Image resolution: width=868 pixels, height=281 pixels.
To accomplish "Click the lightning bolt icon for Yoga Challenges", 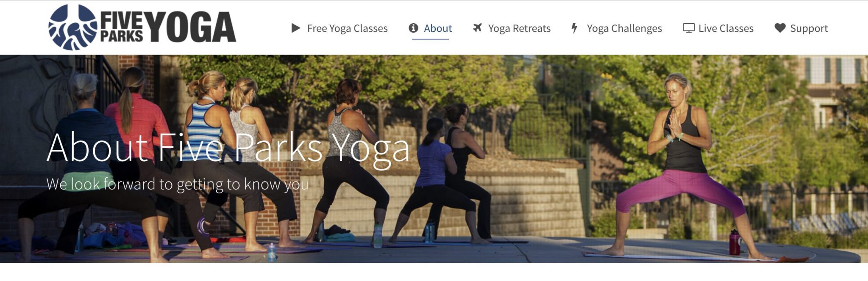I will pos(574,28).
